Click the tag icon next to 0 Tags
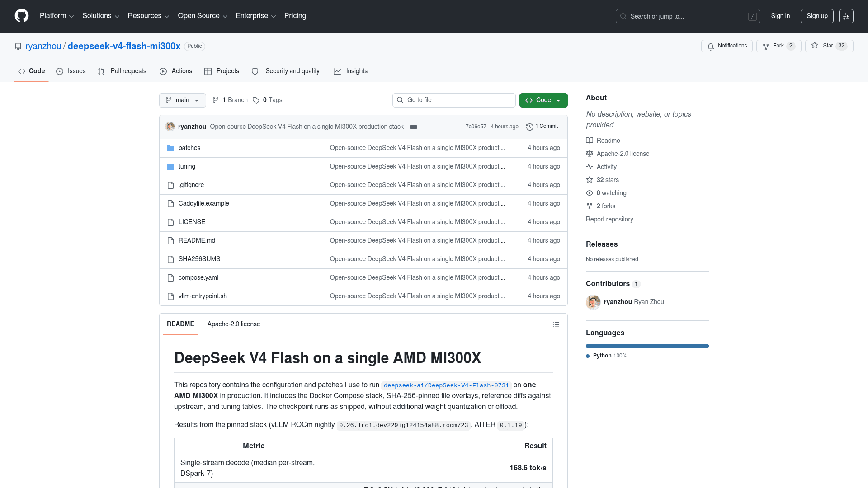This screenshot has width=868, height=488. point(256,100)
